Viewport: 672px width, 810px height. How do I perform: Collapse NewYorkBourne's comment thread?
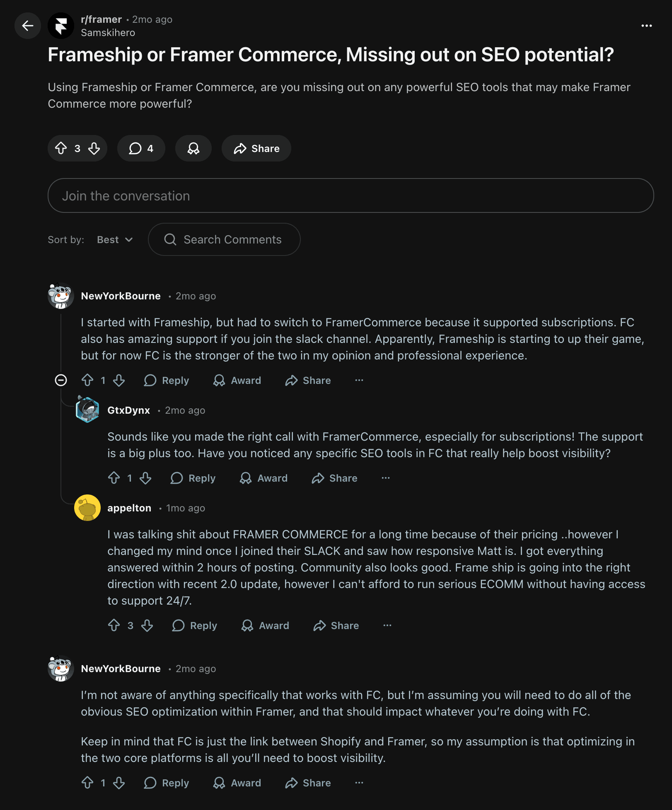pyautogui.click(x=60, y=380)
